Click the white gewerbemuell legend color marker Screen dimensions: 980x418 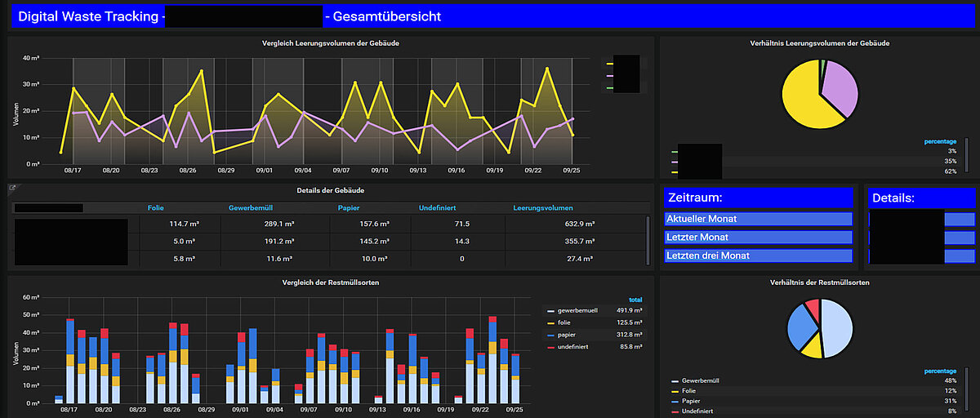[550, 311]
